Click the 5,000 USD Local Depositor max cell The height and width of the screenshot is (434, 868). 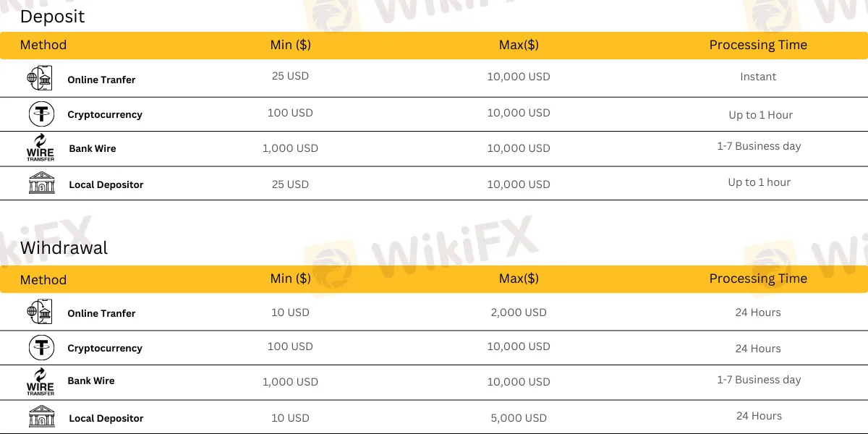point(519,418)
